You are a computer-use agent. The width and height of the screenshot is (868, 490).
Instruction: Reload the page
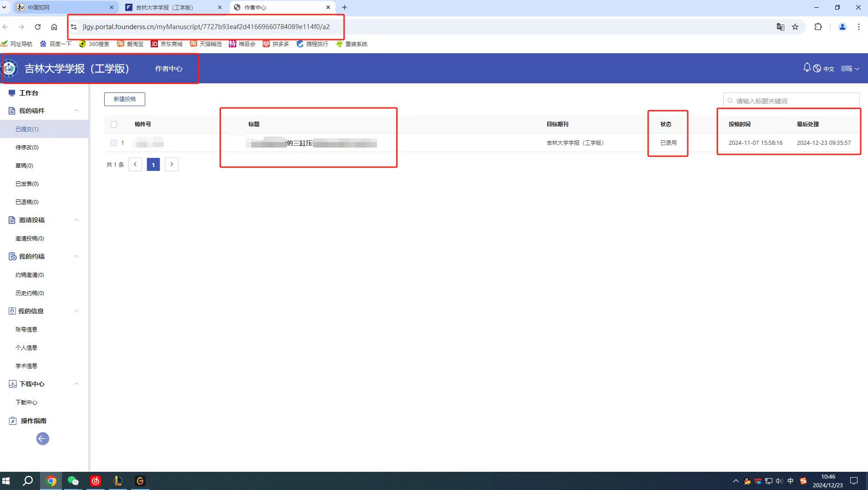[38, 27]
